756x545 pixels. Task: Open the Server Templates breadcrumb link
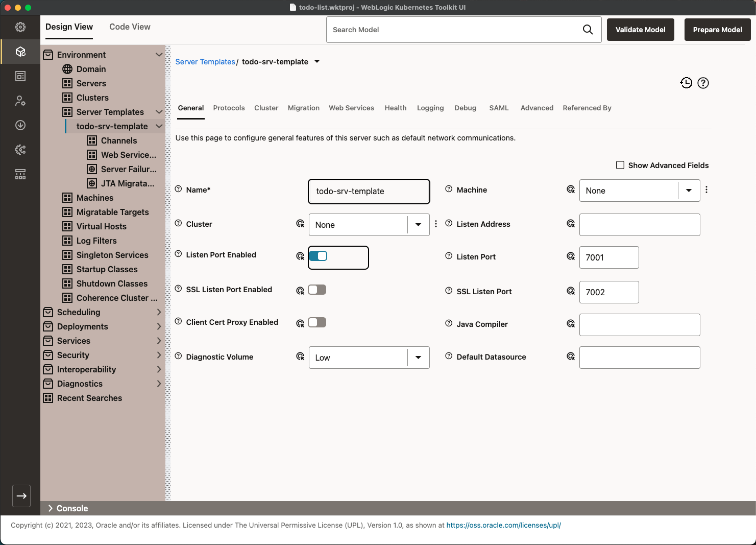(x=205, y=62)
